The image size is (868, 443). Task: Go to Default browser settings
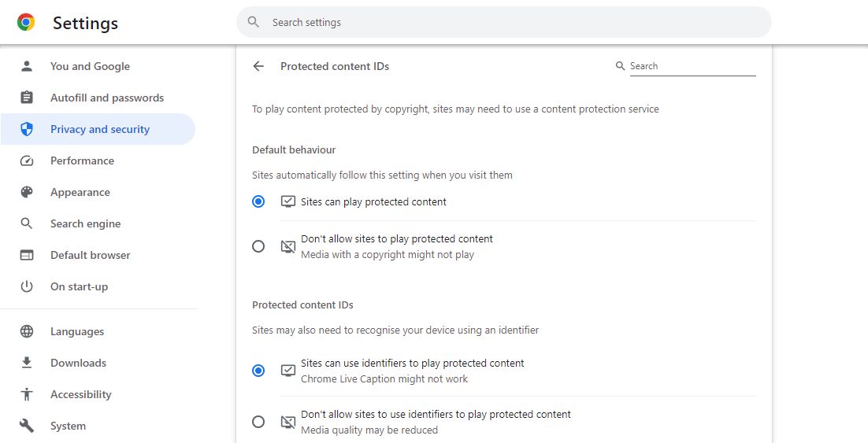(90, 255)
